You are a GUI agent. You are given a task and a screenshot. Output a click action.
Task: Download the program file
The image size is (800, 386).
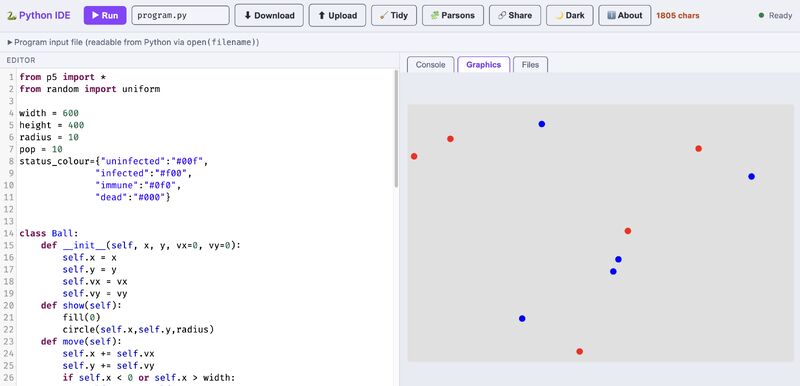tap(269, 15)
